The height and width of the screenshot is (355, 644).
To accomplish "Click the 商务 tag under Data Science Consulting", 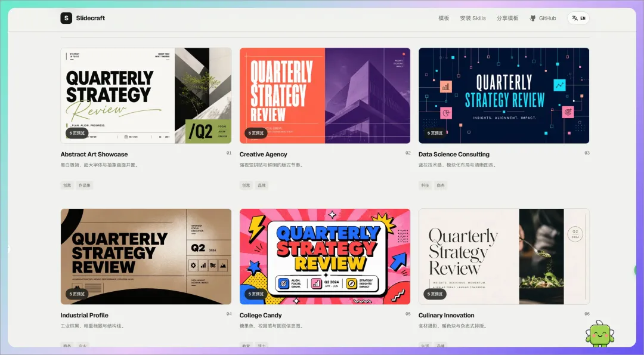I will click(x=441, y=186).
